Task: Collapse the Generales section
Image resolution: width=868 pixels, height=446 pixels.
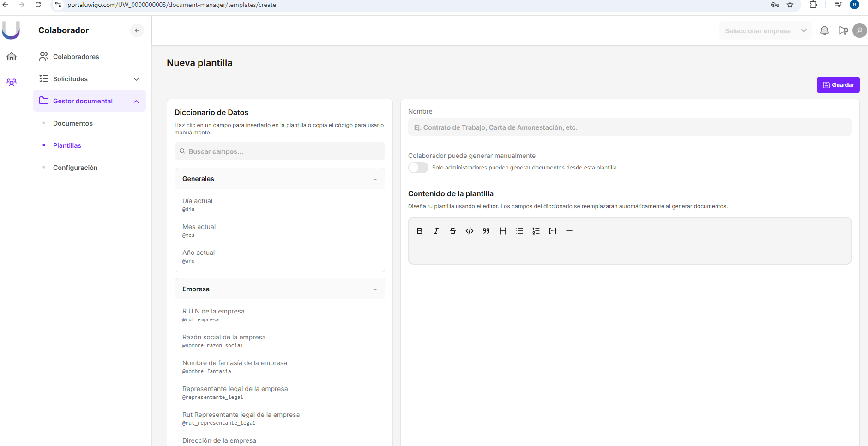Action: [x=374, y=179]
